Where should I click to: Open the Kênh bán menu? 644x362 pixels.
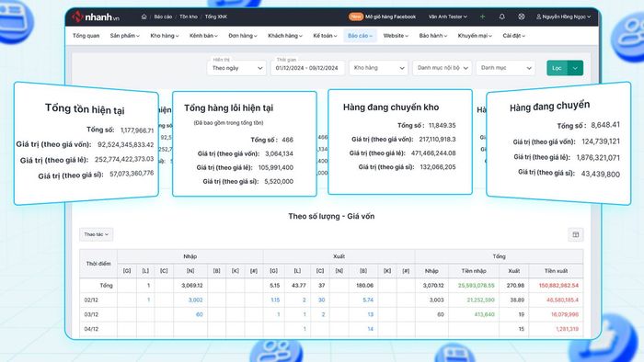(x=203, y=36)
